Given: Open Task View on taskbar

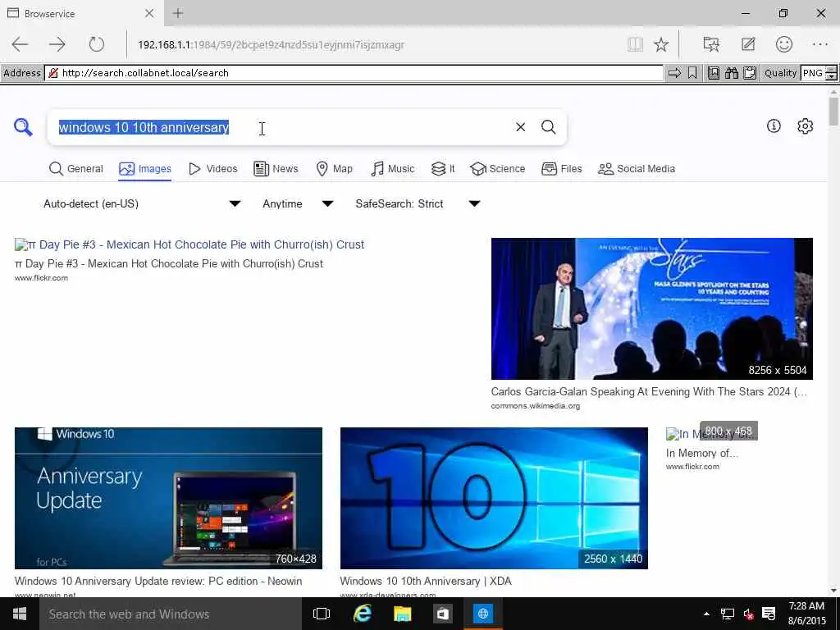Looking at the screenshot, I should 322,614.
